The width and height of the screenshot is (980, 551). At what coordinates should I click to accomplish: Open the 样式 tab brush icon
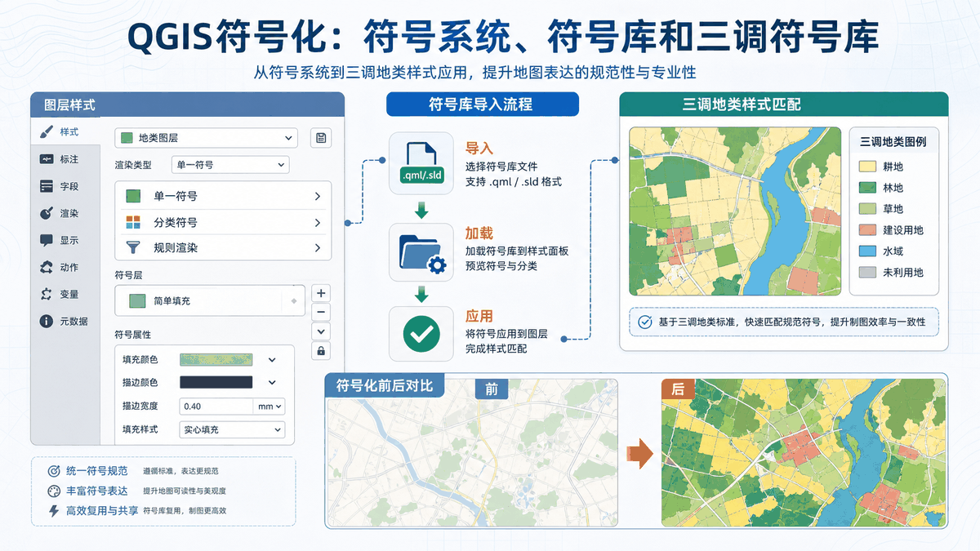(x=47, y=132)
